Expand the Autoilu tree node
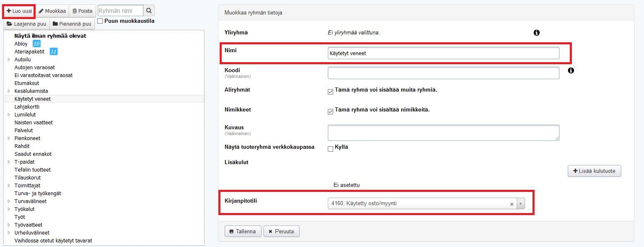 (9, 60)
